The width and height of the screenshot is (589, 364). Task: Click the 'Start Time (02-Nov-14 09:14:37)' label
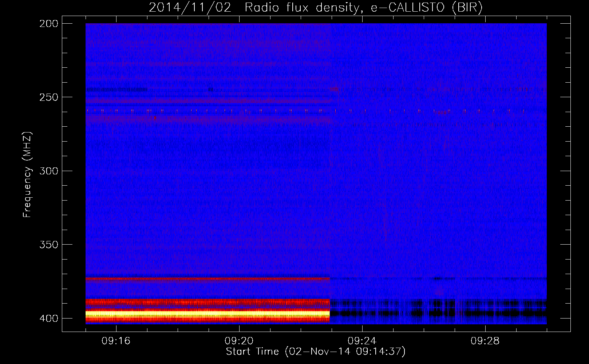(x=316, y=352)
